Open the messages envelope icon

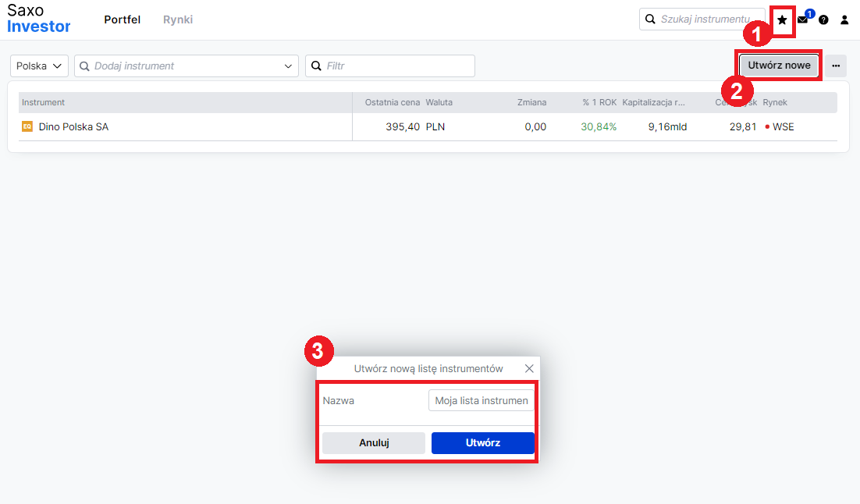(x=802, y=20)
